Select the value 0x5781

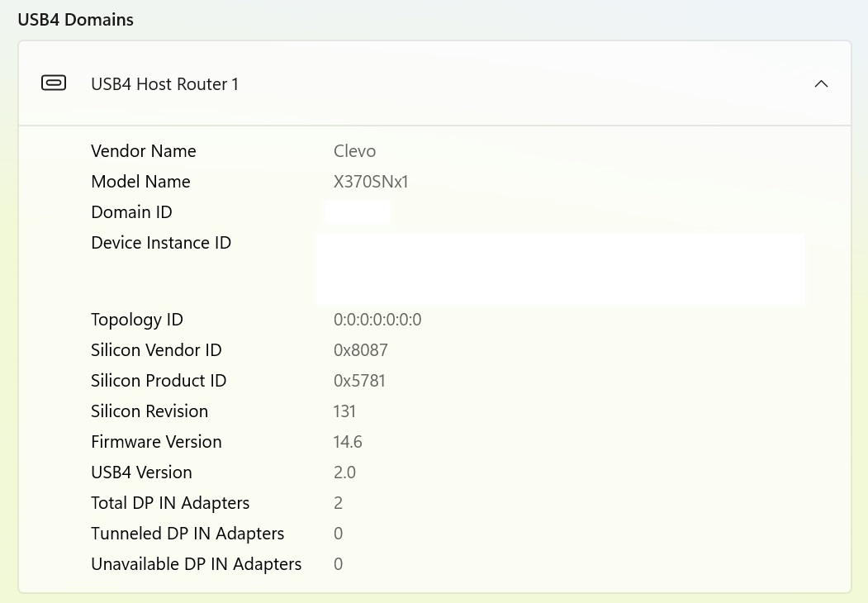359,381
